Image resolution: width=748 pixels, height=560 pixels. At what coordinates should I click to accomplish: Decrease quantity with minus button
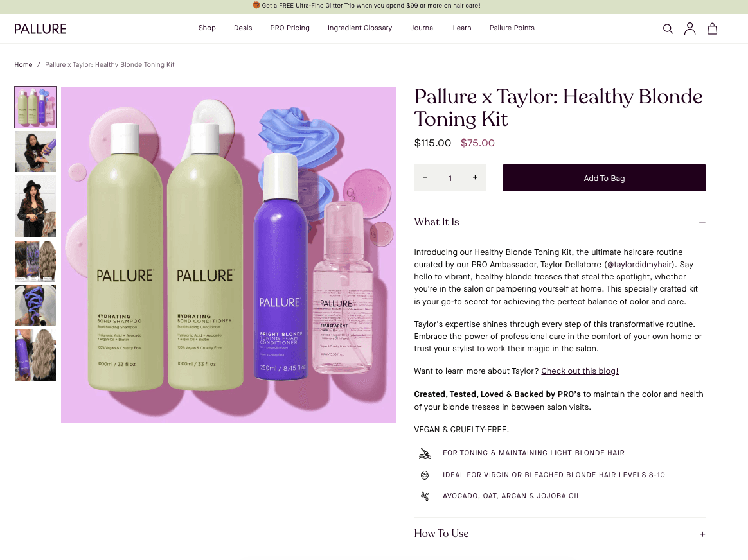pyautogui.click(x=425, y=178)
